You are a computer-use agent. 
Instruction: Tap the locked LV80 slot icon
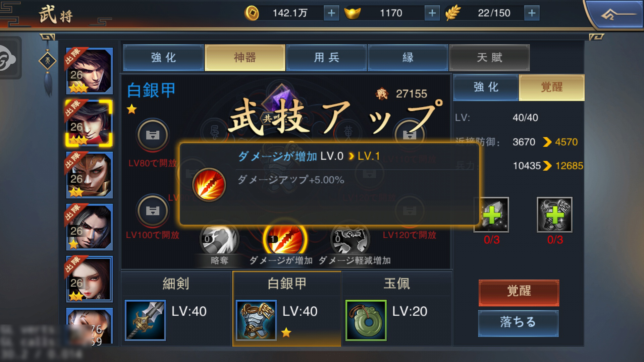[153, 135]
